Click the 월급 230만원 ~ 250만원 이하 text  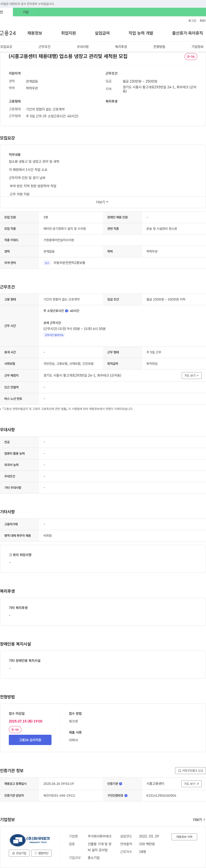(166, 300)
